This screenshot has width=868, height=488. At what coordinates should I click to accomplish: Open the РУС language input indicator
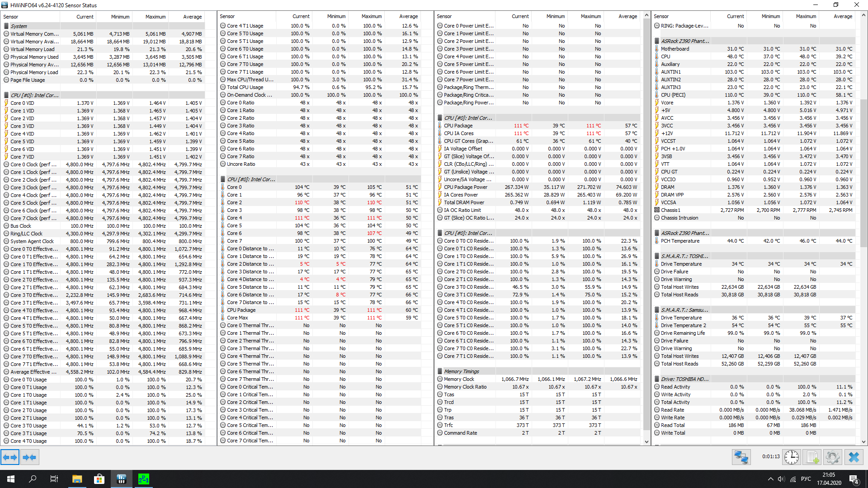tap(806, 479)
